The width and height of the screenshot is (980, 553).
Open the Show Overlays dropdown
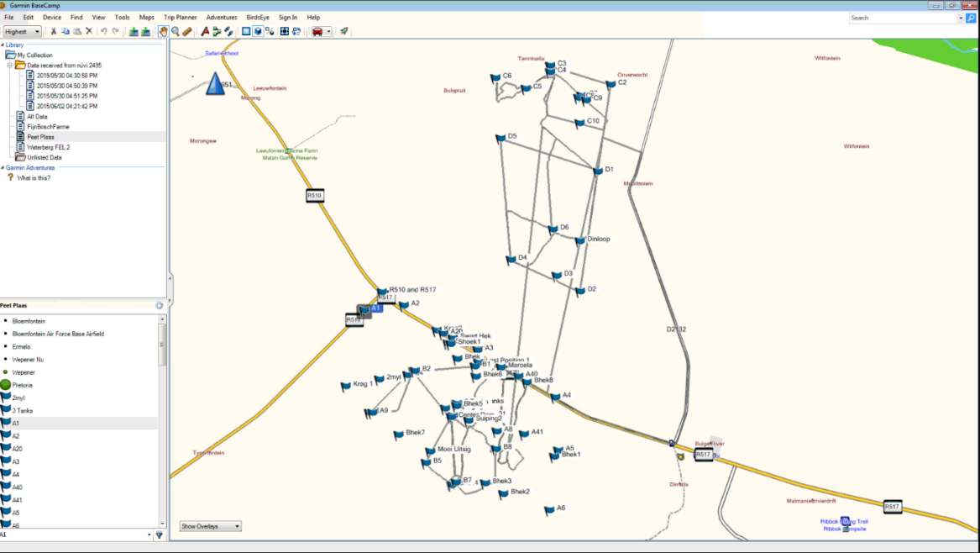210,527
